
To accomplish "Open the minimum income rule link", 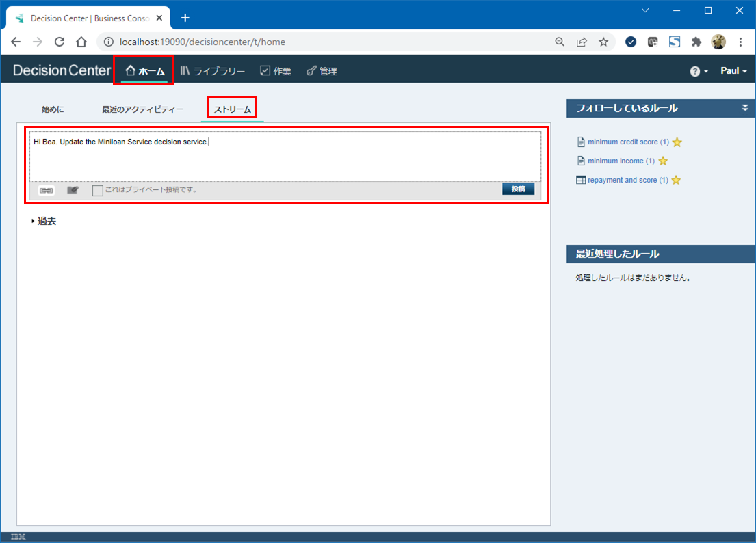I will 621,161.
